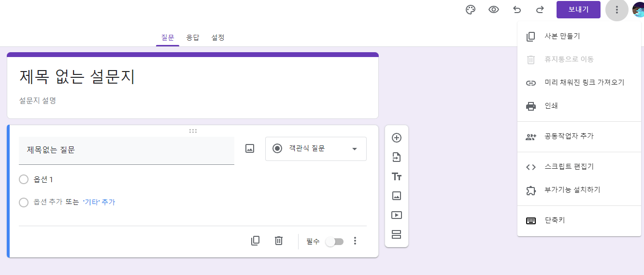
Task: Open the question's three-dot options menu
Action: tap(355, 241)
